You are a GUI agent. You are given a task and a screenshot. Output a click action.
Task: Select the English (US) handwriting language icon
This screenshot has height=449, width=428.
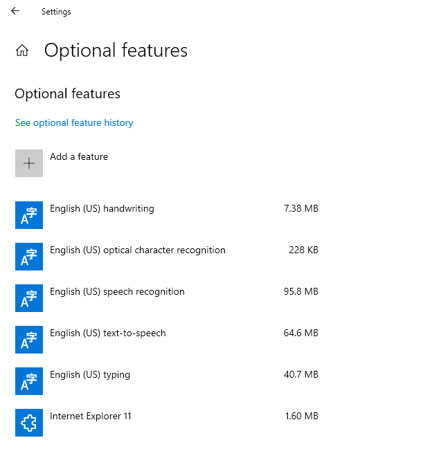click(29, 215)
